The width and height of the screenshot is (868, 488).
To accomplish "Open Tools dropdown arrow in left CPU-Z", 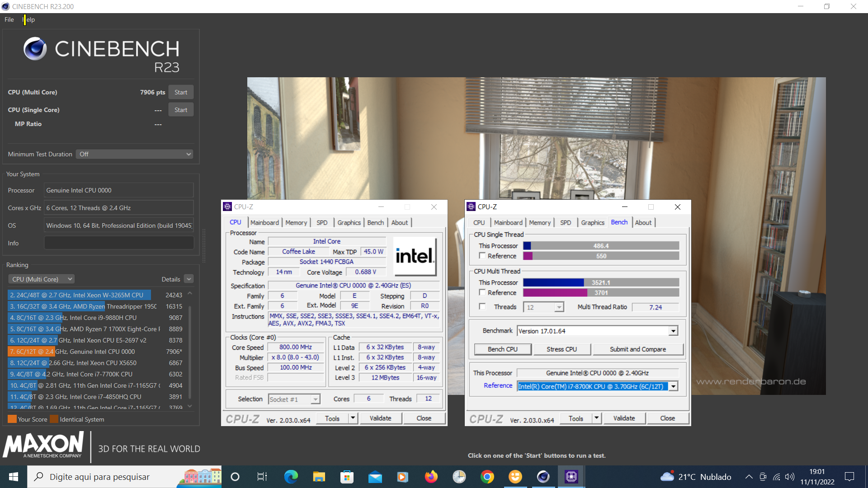I will [x=353, y=418].
